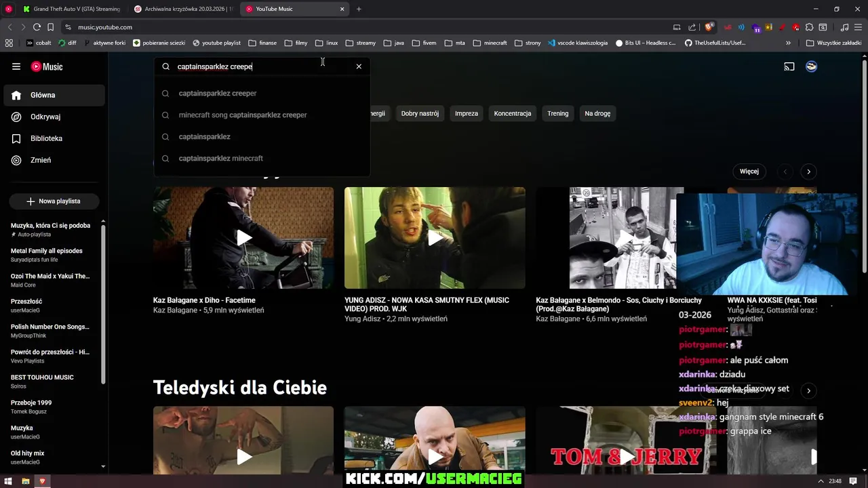Click the red pen extension icon
868x488 pixels.
(783, 27)
